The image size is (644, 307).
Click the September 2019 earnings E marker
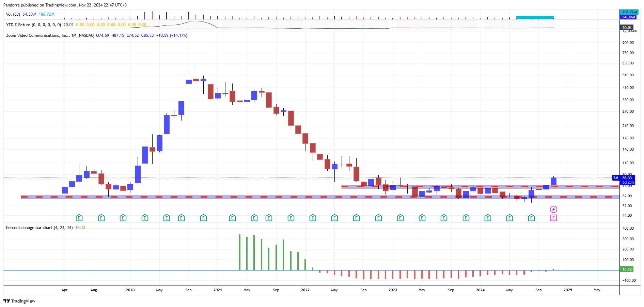point(101,218)
